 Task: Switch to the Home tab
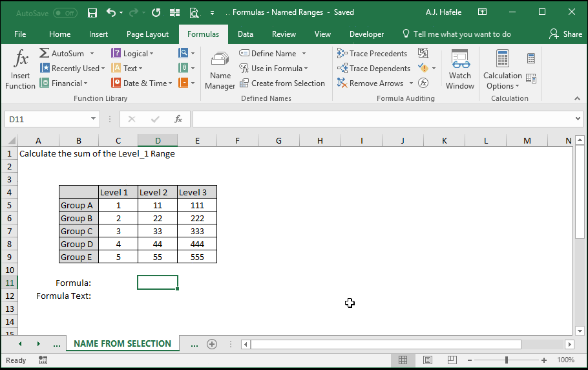59,34
